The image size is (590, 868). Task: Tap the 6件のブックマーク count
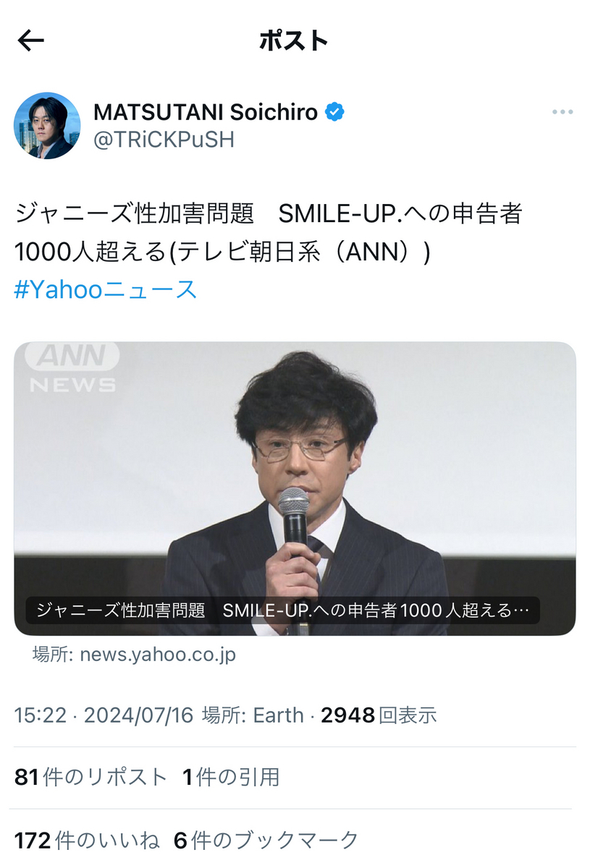point(266,840)
